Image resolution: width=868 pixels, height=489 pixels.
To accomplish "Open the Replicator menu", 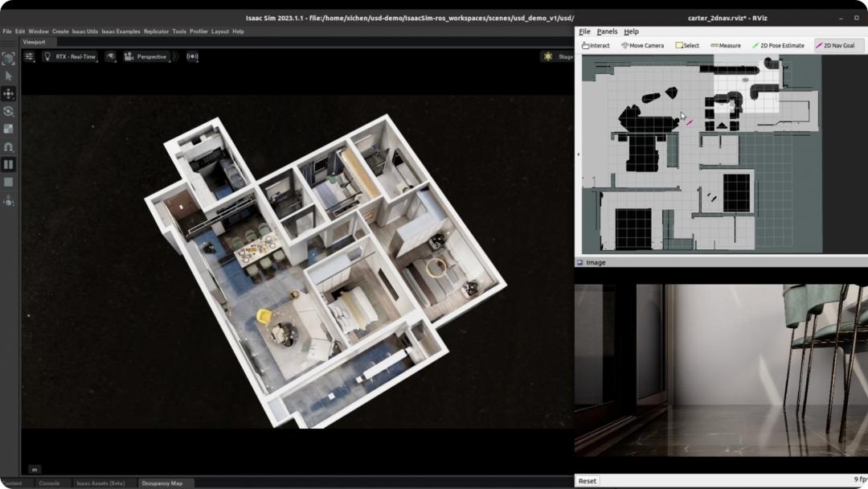I will [156, 31].
